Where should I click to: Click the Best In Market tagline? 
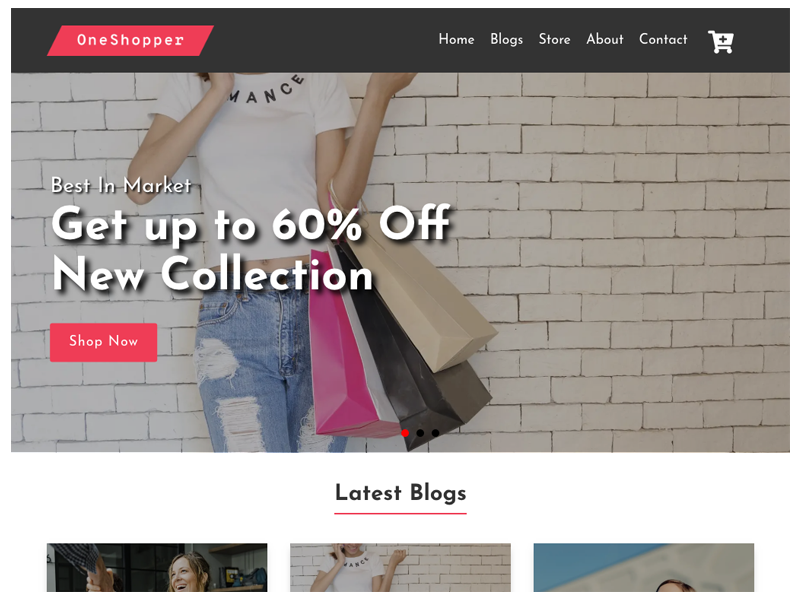[121, 185]
